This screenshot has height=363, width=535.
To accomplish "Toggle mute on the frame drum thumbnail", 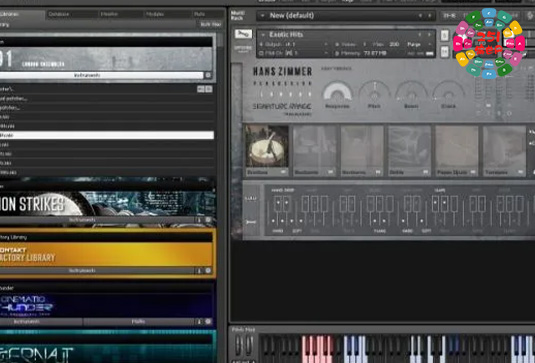I will point(283,172).
